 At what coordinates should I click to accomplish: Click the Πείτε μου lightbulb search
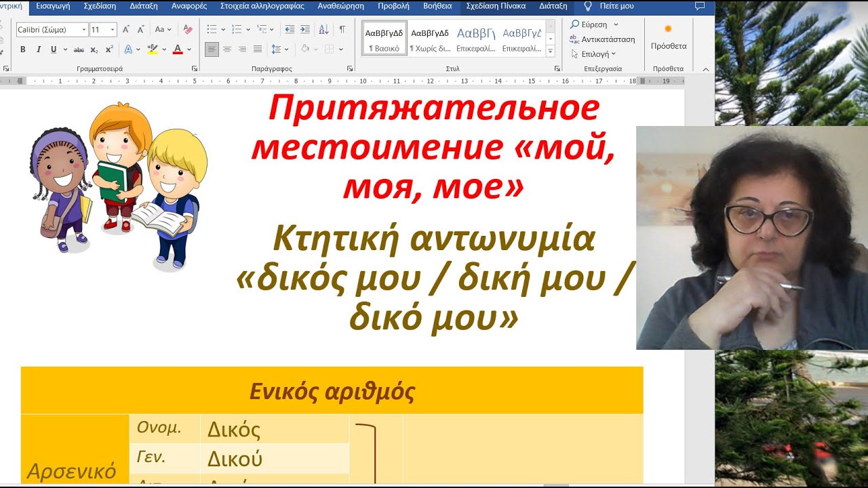pos(609,6)
